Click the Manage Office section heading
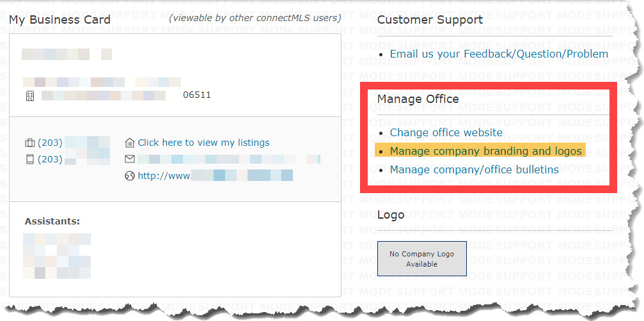 [x=418, y=99]
